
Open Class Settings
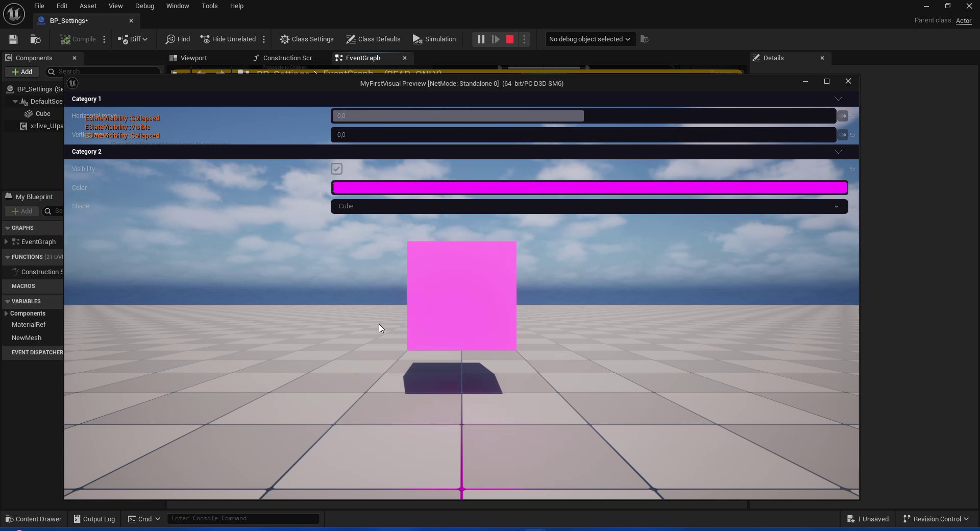[x=307, y=39]
